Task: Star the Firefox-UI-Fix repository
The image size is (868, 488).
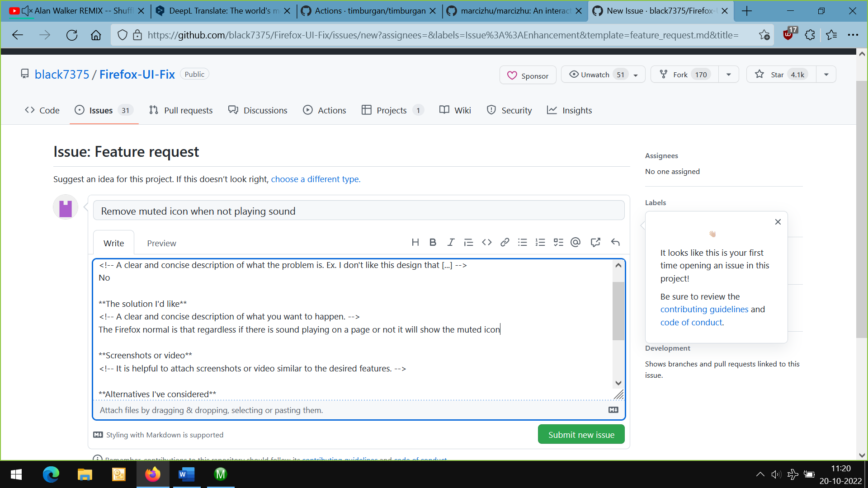Action: pyautogui.click(x=781, y=75)
